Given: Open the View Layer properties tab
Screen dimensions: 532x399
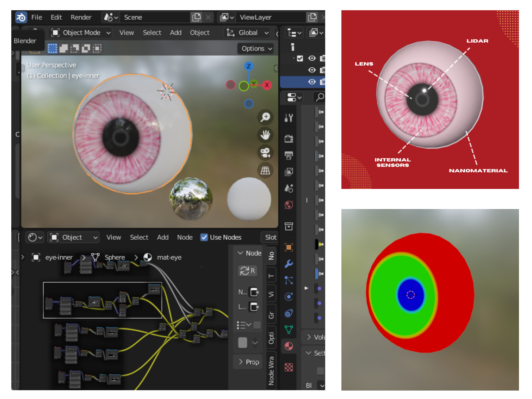Looking at the screenshot, I should click(289, 172).
